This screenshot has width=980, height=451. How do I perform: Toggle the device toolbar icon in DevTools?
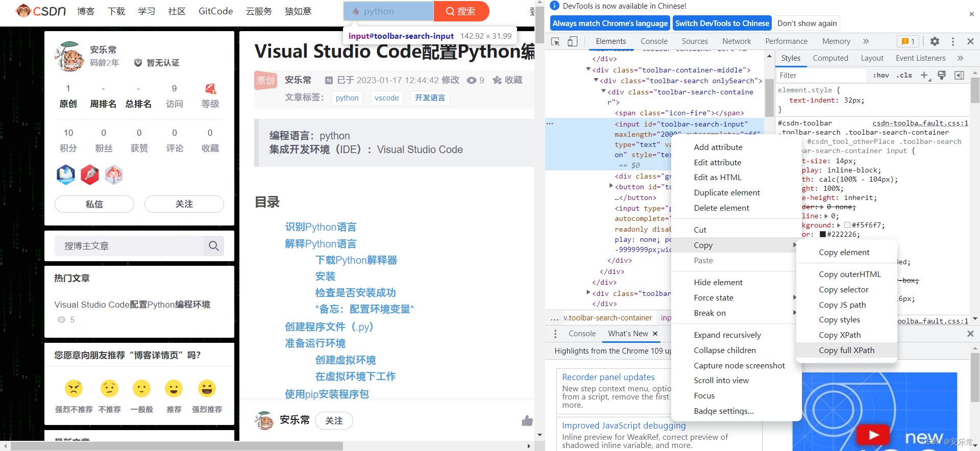click(x=573, y=41)
